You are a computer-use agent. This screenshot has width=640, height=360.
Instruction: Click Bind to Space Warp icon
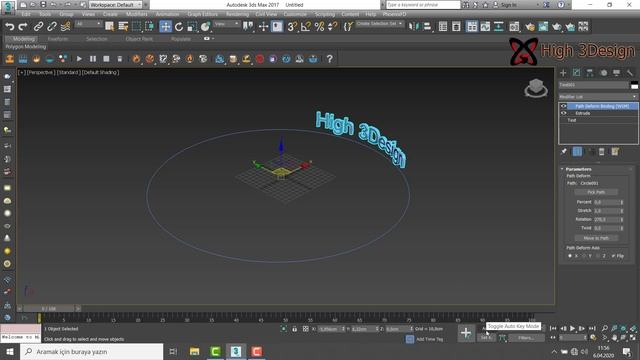click(65, 27)
